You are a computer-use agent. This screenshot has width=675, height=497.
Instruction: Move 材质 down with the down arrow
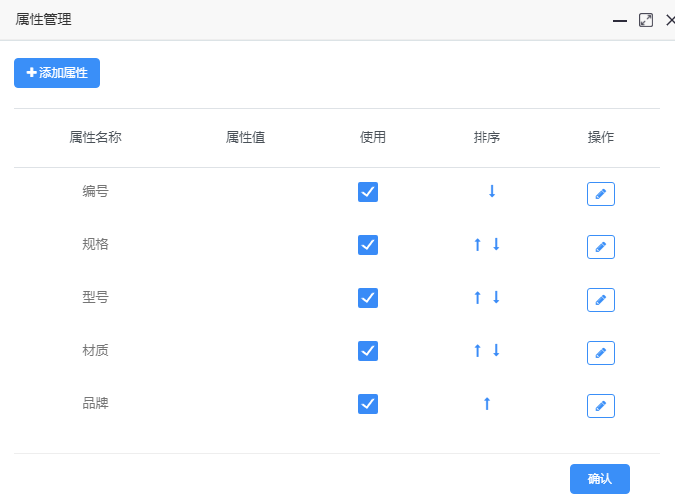pyautogui.click(x=496, y=350)
